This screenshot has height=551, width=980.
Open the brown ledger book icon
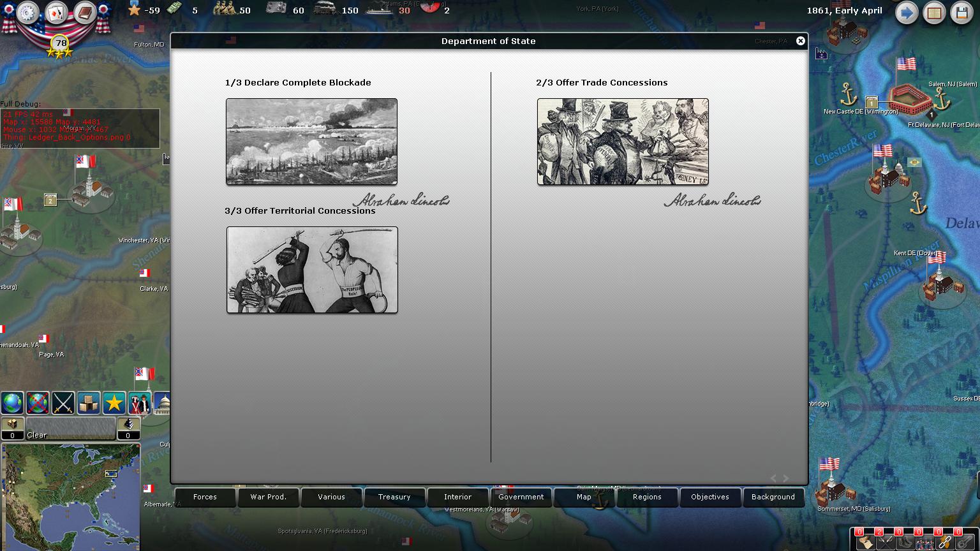coord(84,13)
